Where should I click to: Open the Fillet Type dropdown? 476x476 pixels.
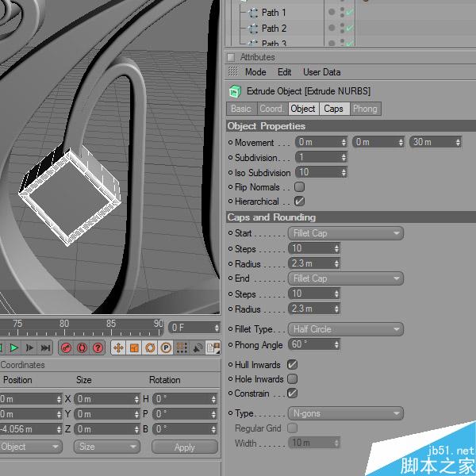(x=346, y=329)
